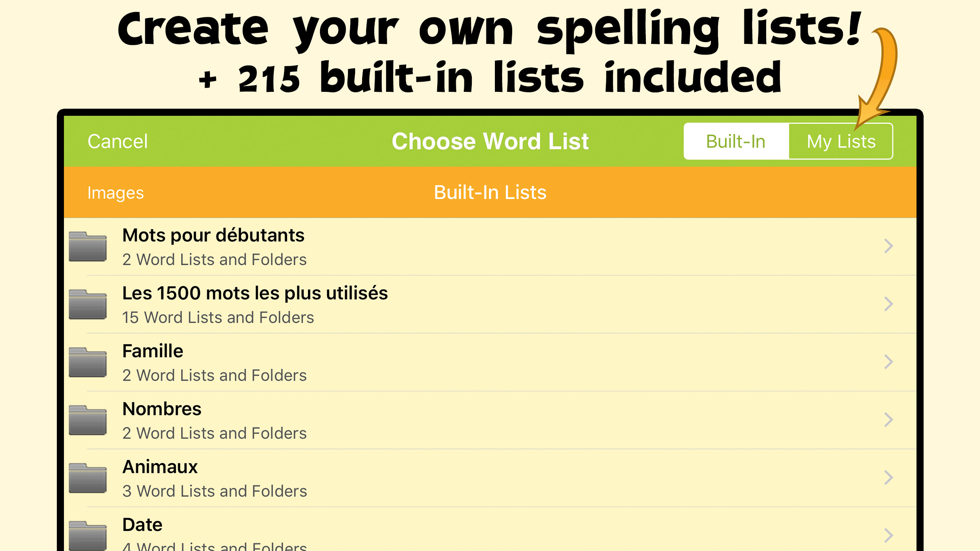Click the Built-In Lists header title

pos(490,193)
